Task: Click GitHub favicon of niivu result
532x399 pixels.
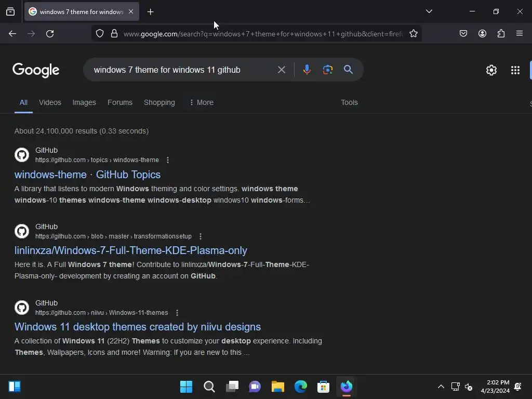Action: click(22, 308)
